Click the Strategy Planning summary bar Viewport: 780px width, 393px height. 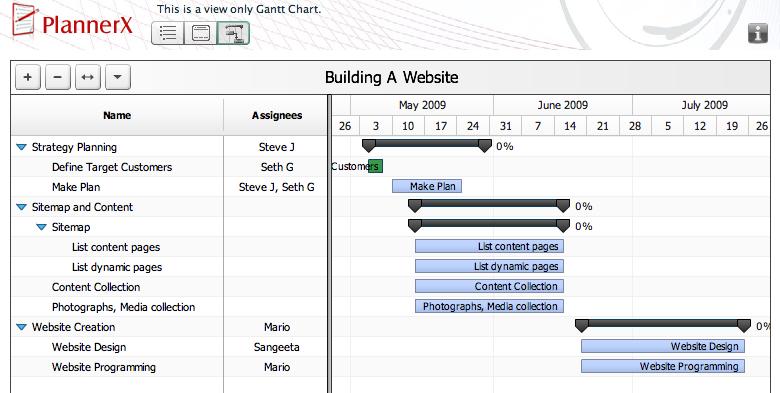click(427, 144)
